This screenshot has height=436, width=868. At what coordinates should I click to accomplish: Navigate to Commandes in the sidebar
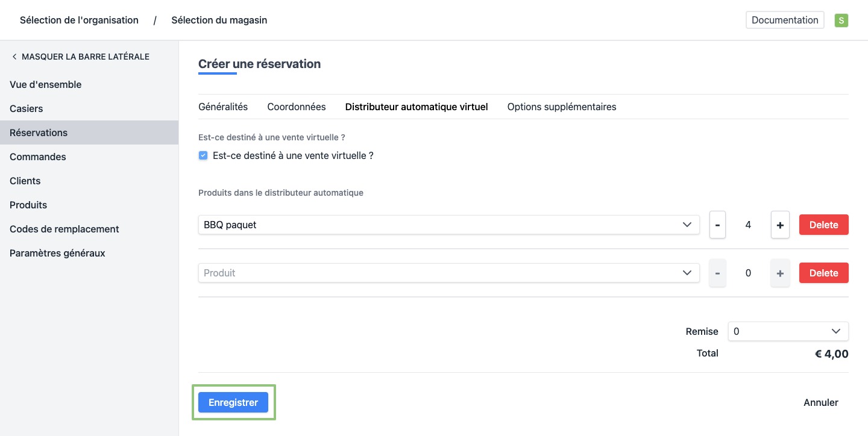coord(38,157)
